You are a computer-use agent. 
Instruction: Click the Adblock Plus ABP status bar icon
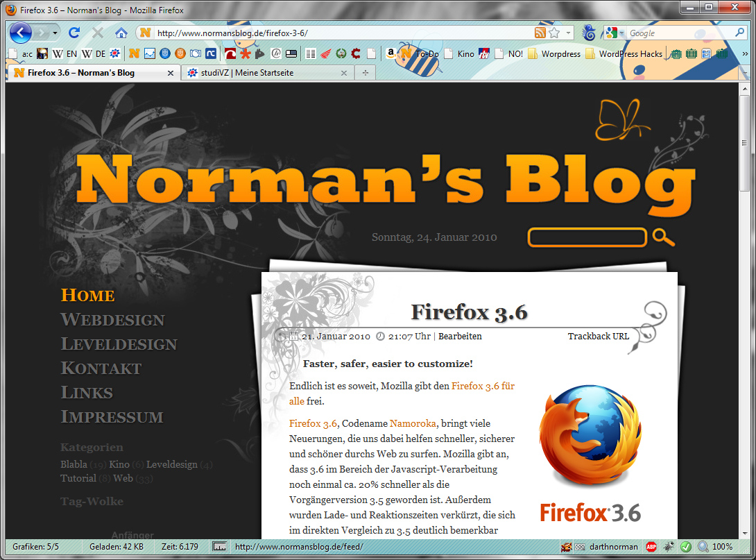pos(651,547)
